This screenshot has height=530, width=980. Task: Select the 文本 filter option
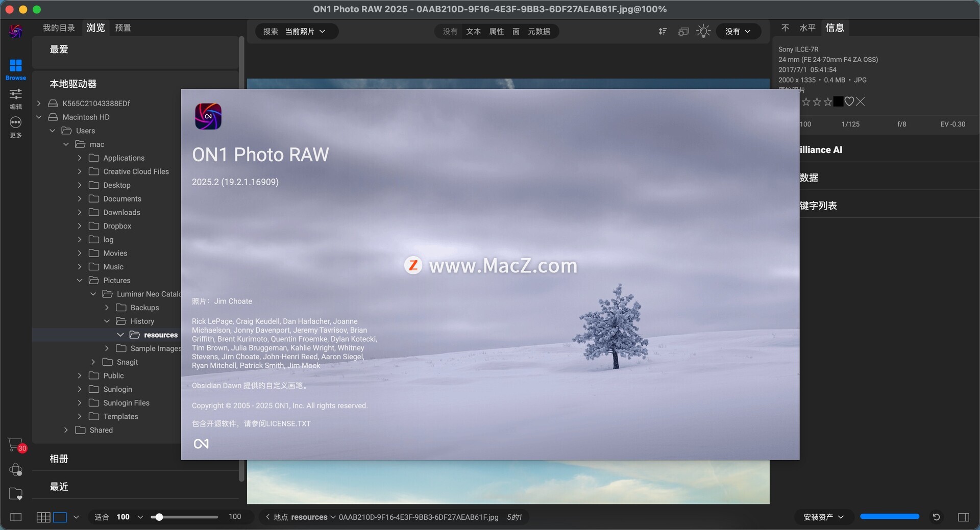coord(473,32)
